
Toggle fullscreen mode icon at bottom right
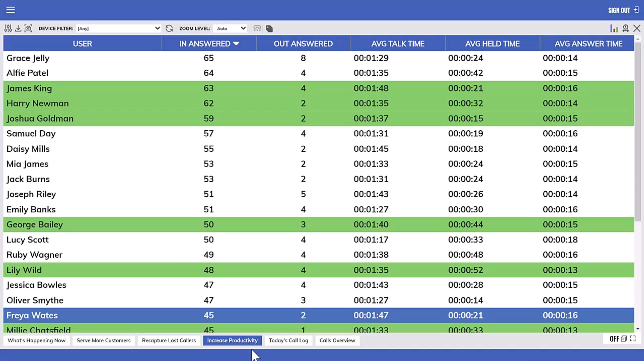(x=633, y=339)
